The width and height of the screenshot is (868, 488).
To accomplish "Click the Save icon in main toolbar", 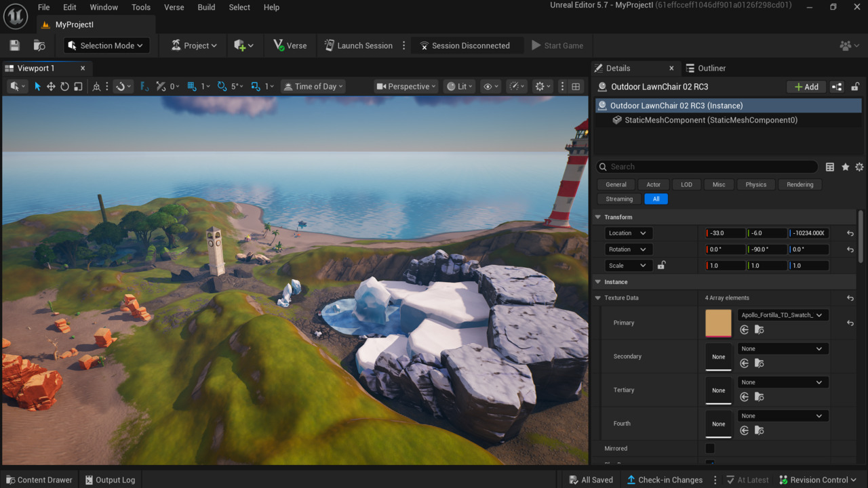I will [15, 45].
